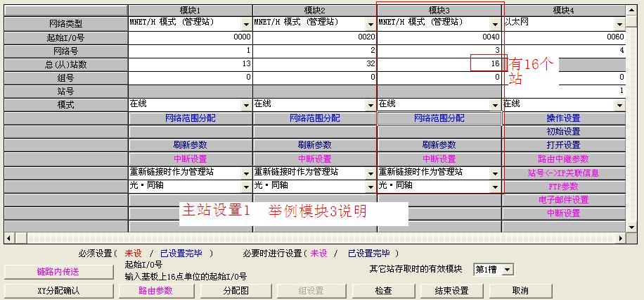This screenshot has height=300, width=644.
Task: Open 路由参数 at the bottom
Action: (155, 290)
